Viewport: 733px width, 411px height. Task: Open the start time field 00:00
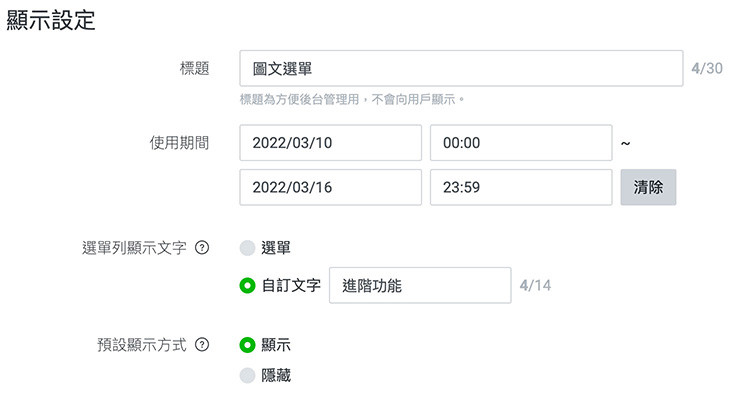coord(520,143)
